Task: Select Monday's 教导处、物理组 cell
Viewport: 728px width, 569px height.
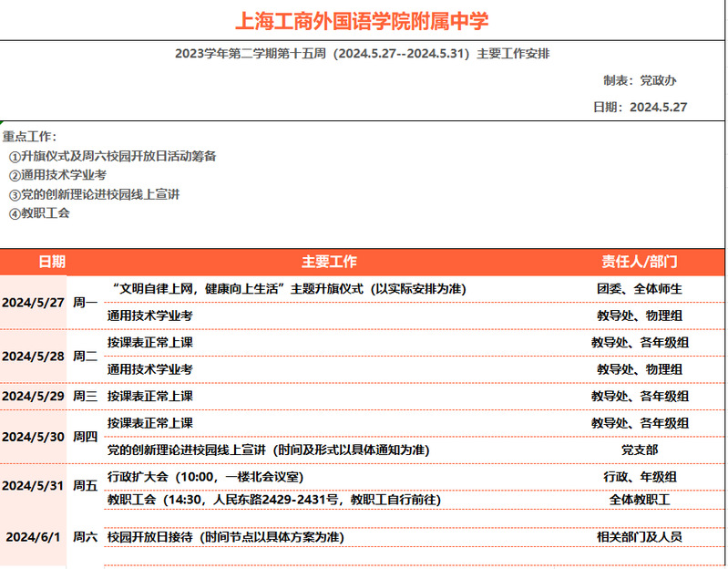Action: click(640, 316)
